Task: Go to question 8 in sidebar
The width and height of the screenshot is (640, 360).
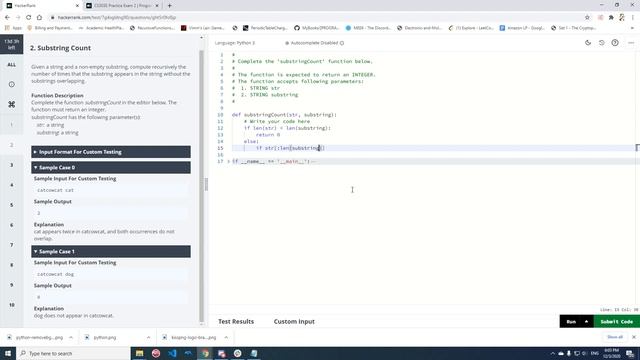Action: (x=11, y=265)
